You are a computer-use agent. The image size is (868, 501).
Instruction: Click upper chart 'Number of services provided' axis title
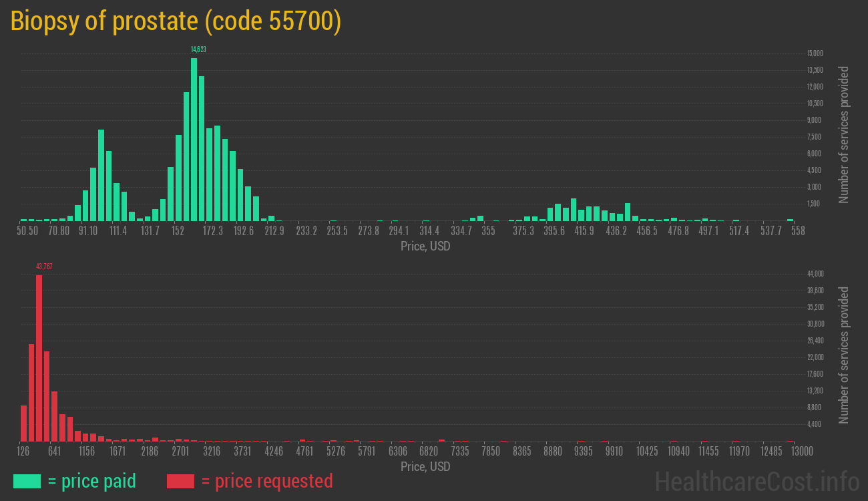[x=844, y=135]
